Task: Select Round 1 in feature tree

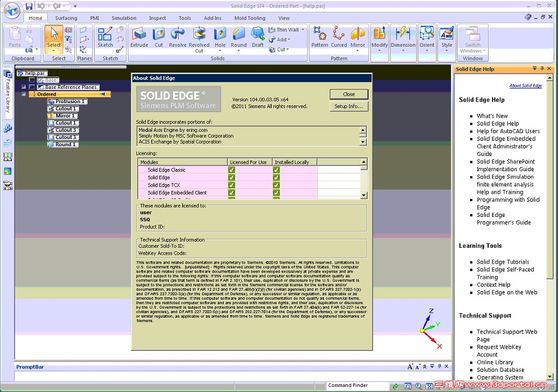Action: pos(63,144)
